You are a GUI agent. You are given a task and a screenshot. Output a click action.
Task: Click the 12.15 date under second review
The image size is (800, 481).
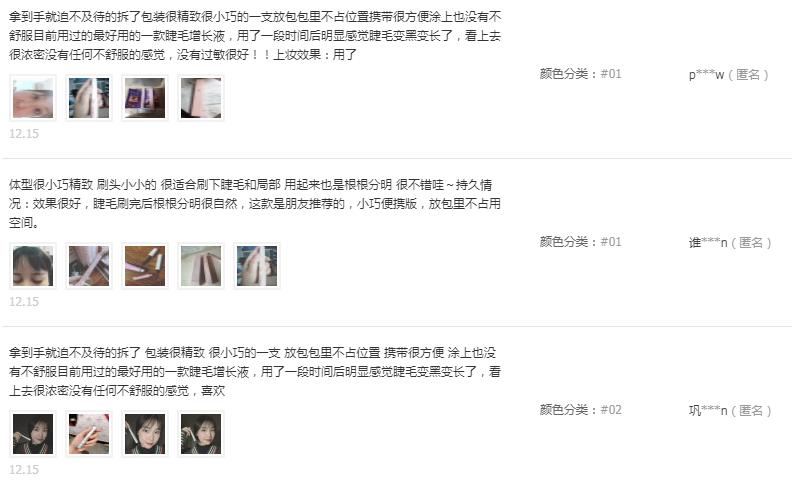point(24,301)
